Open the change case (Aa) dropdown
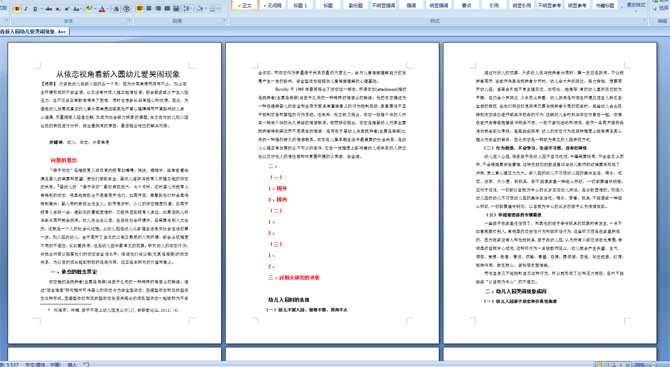The width and height of the screenshot is (670, 367). tap(77, 9)
